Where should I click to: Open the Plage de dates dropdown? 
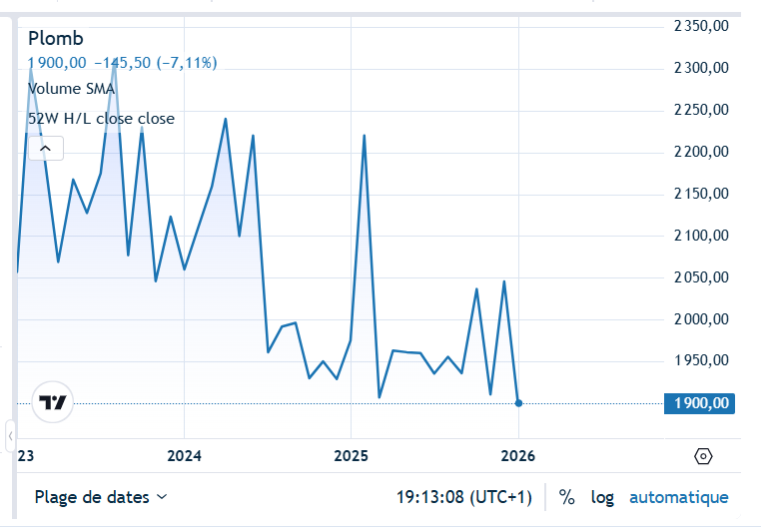pyautogui.click(x=101, y=497)
